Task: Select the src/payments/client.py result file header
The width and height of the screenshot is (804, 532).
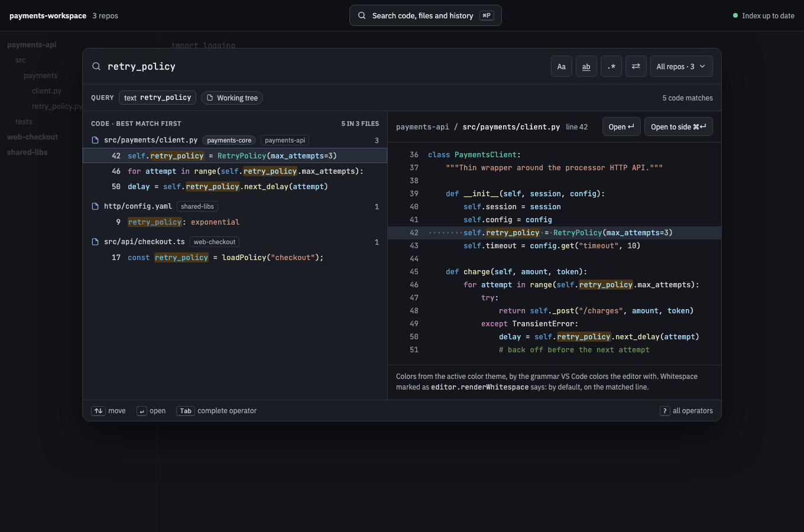Action: [x=235, y=140]
